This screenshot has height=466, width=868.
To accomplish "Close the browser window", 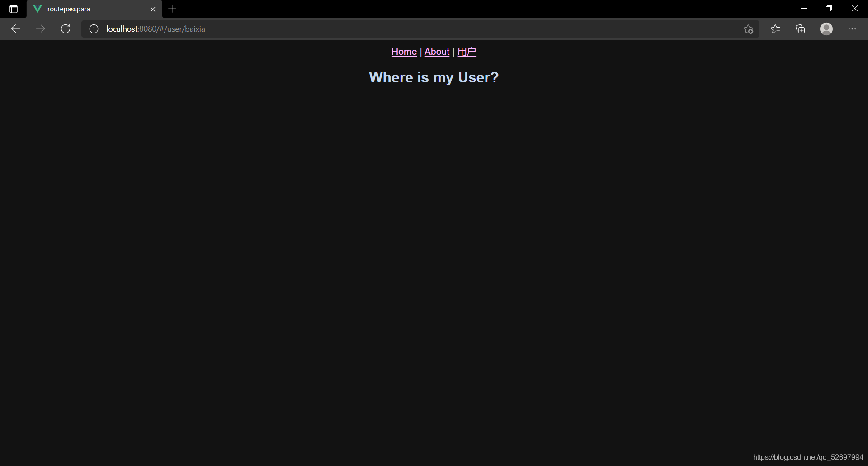I will pyautogui.click(x=854, y=9).
